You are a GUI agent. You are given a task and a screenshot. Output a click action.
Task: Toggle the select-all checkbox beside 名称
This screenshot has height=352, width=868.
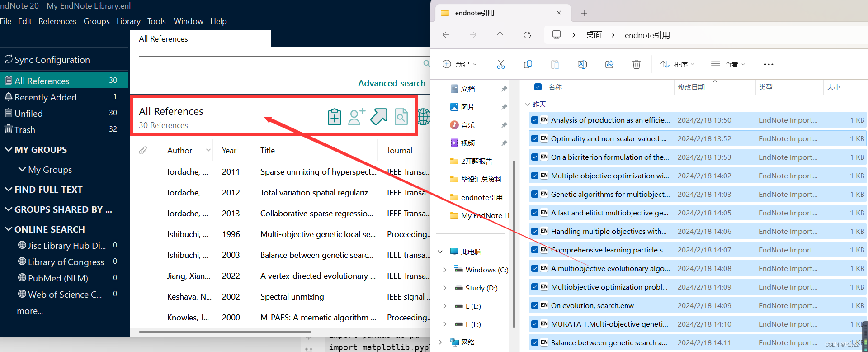tap(538, 87)
